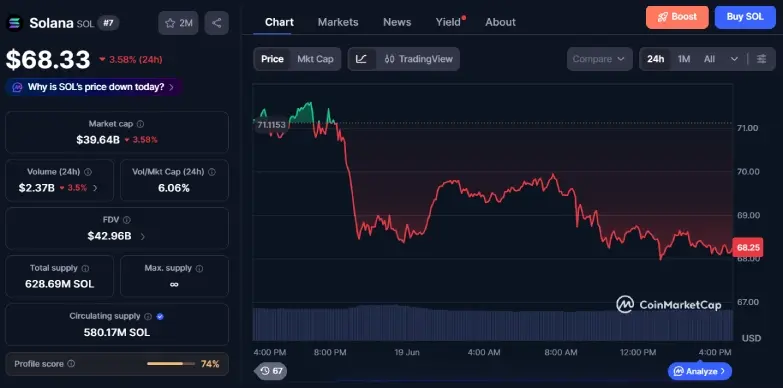
Task: Open the News tab
Action: (397, 22)
